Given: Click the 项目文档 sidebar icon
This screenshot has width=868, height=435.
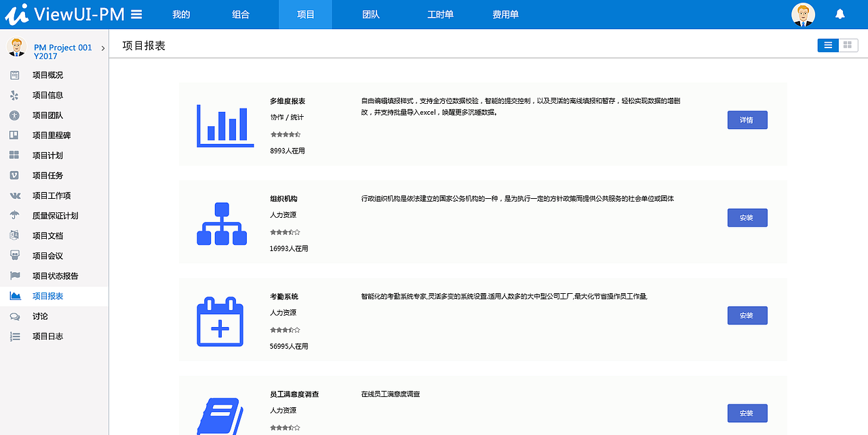Looking at the screenshot, I should 15,235.
